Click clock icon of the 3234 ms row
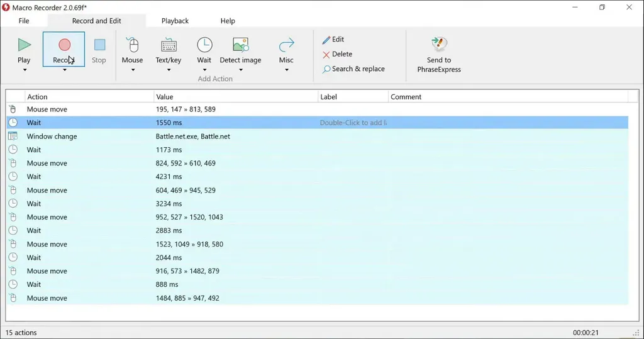This screenshot has width=644, height=339. click(13, 203)
